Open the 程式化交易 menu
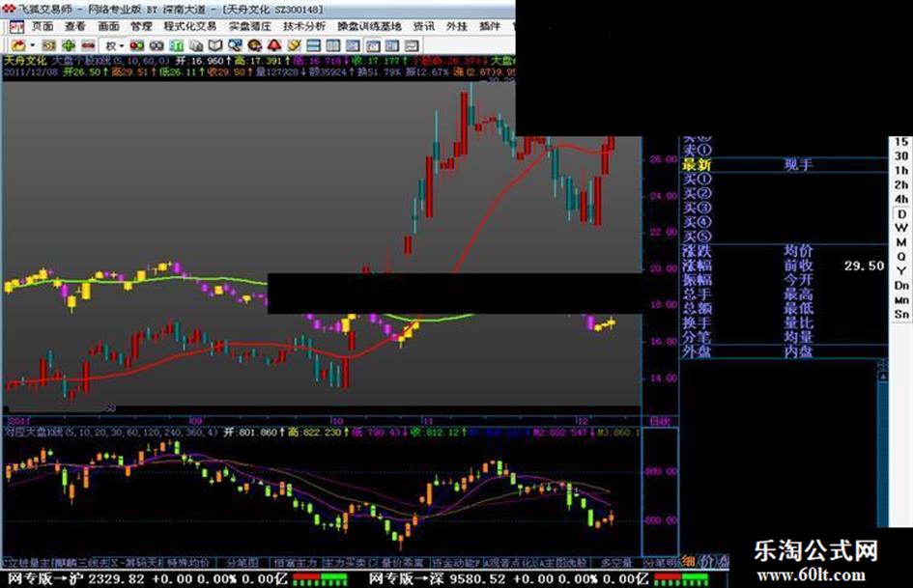913x588 pixels. point(190,26)
